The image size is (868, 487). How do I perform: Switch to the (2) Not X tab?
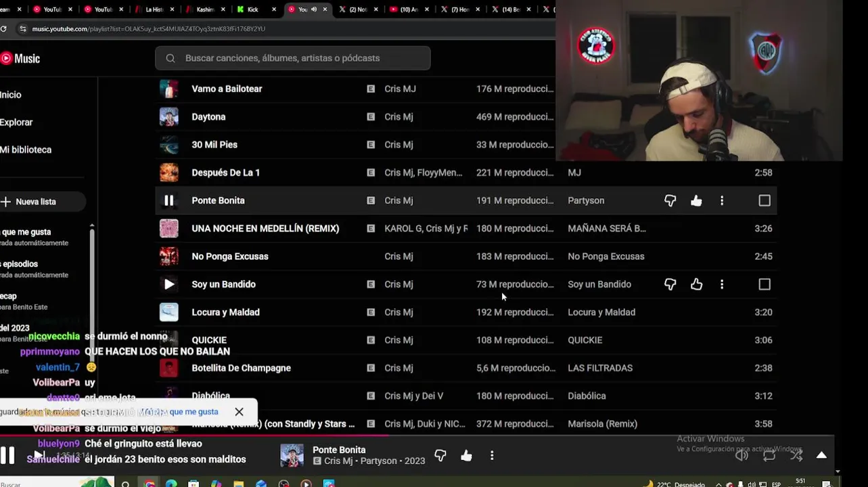[x=358, y=9]
